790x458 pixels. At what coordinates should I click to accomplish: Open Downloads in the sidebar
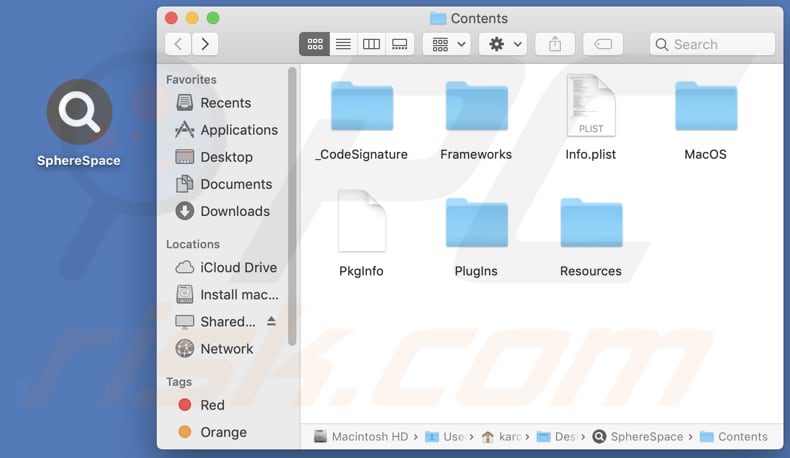(x=222, y=212)
